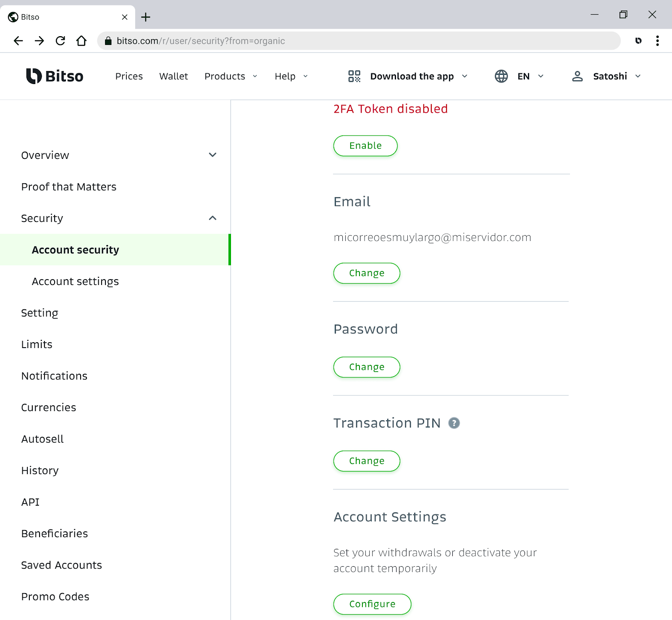The width and height of the screenshot is (672, 620).
Task: Click the browser home icon
Action: point(81,41)
